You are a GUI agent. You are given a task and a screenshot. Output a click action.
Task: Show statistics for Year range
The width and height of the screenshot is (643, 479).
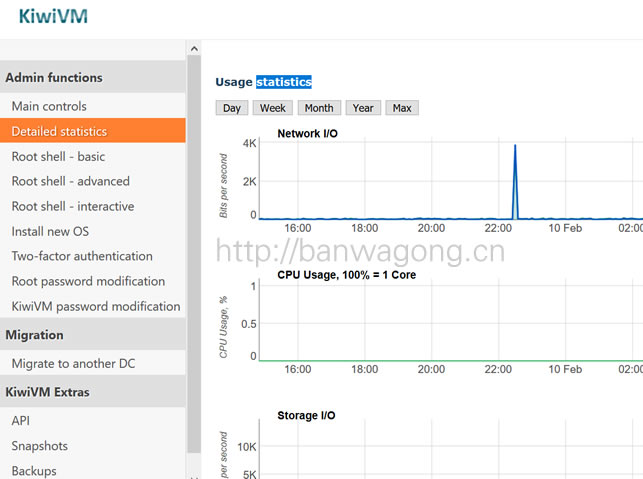point(363,108)
